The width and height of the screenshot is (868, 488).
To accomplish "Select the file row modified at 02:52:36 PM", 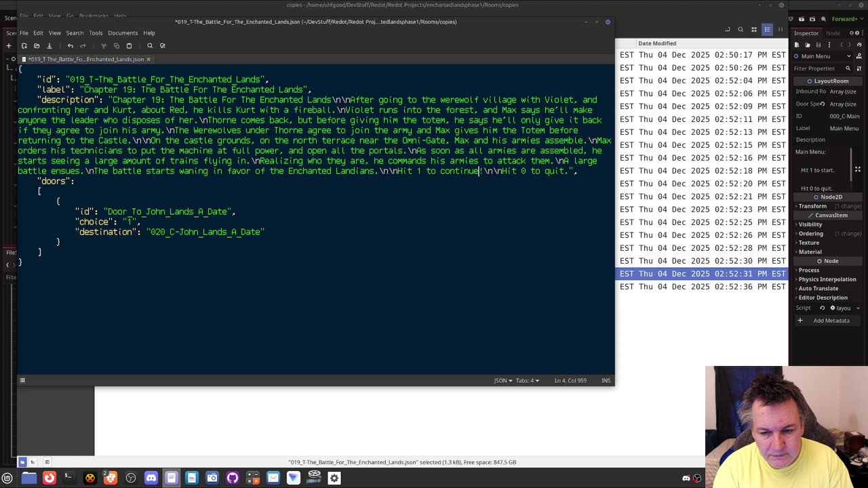I will [702, 287].
